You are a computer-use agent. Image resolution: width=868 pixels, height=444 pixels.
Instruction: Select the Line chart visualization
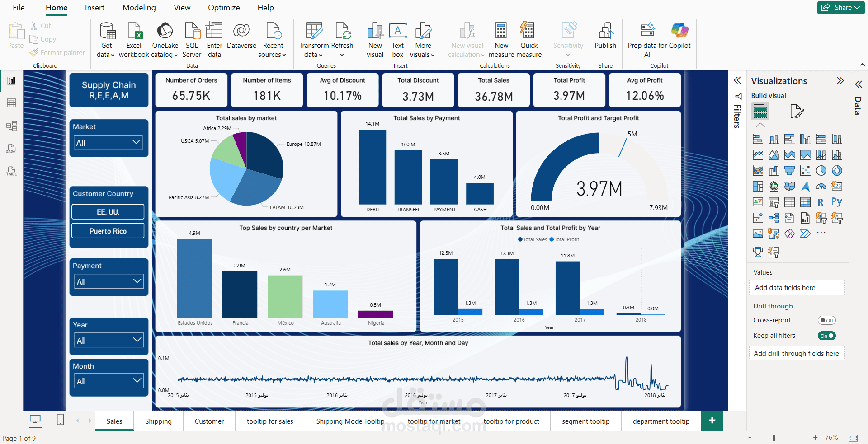tap(758, 155)
